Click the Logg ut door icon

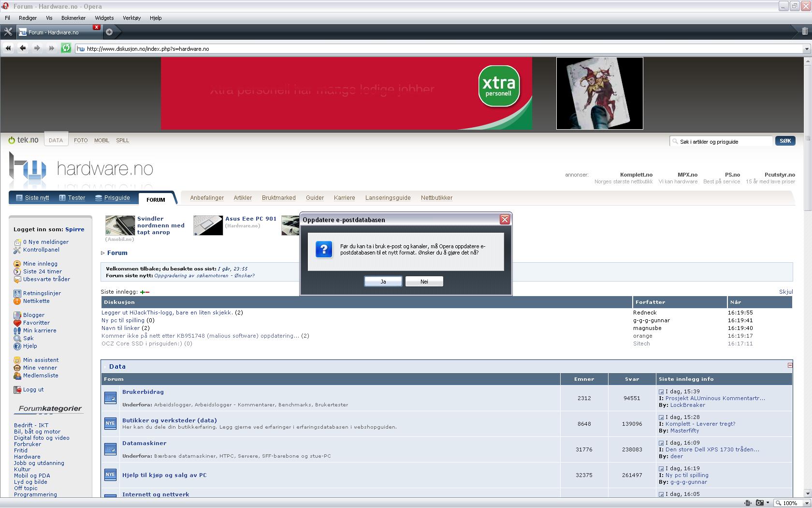tap(17, 389)
